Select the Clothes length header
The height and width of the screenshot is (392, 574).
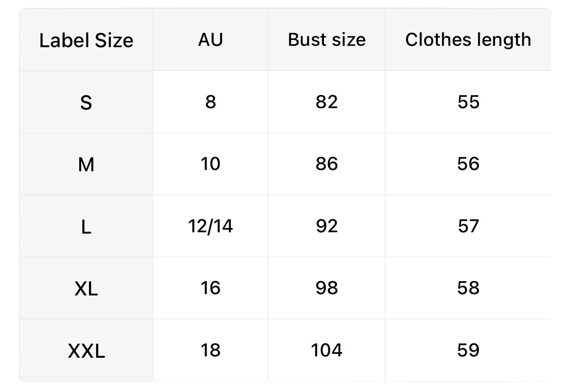468,40
